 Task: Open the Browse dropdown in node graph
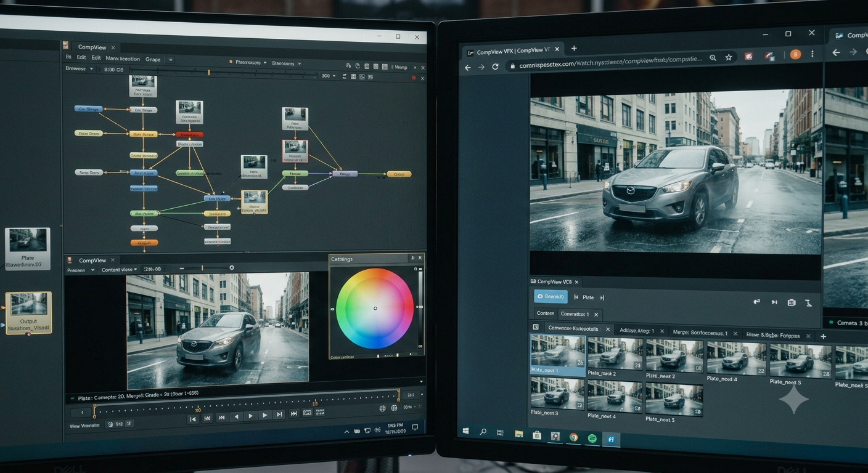[x=80, y=69]
